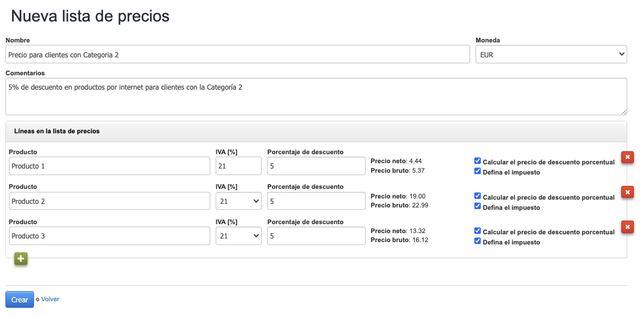Uncheck Defina el impuesto for Producto 3
The width and height of the screenshot is (644, 318).
pyautogui.click(x=477, y=241)
